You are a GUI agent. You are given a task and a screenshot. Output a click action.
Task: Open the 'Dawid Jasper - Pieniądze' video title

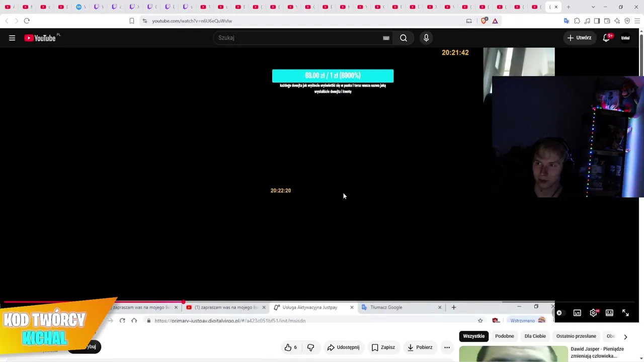[597, 352]
